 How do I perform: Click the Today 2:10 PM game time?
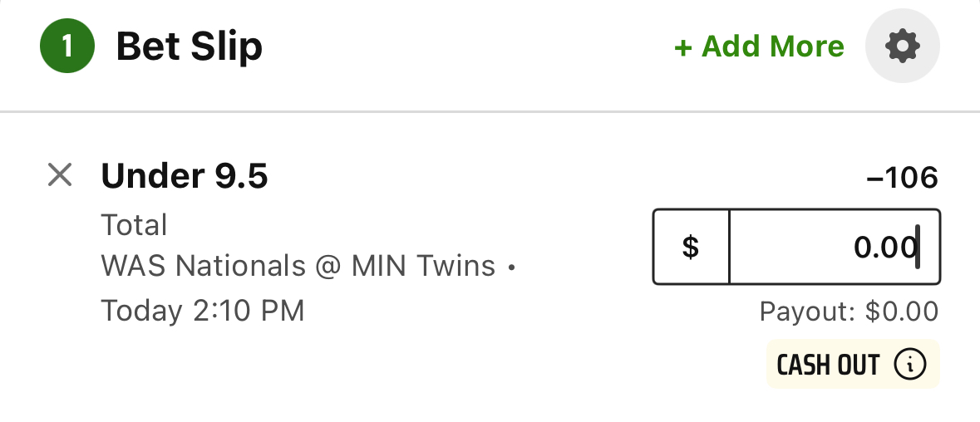coord(203,310)
